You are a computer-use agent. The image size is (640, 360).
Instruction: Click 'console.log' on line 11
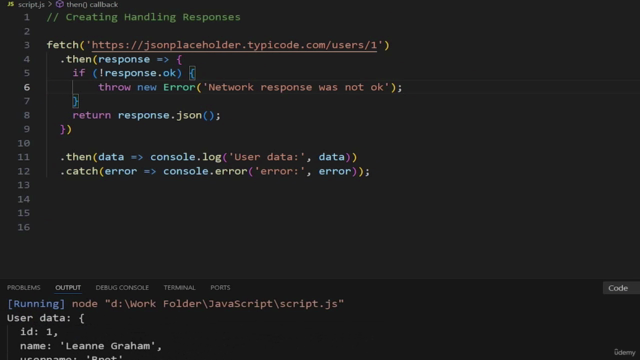coord(186,157)
